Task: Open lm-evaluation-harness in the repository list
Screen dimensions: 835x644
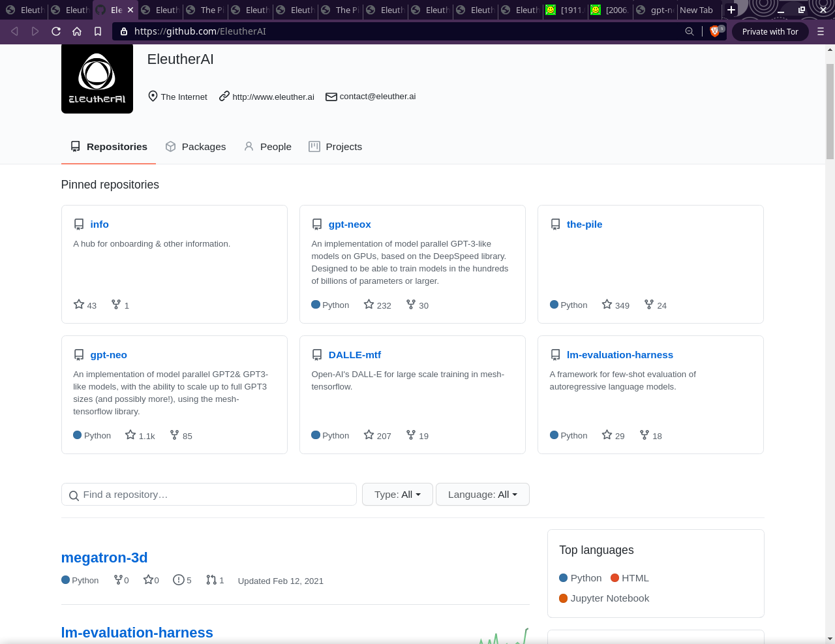Action: [x=137, y=633]
